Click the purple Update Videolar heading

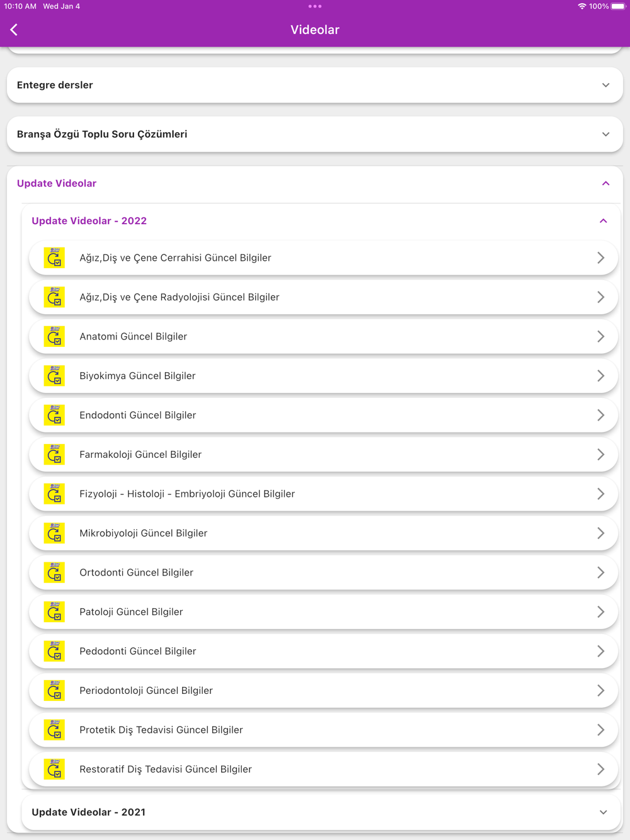tap(57, 183)
